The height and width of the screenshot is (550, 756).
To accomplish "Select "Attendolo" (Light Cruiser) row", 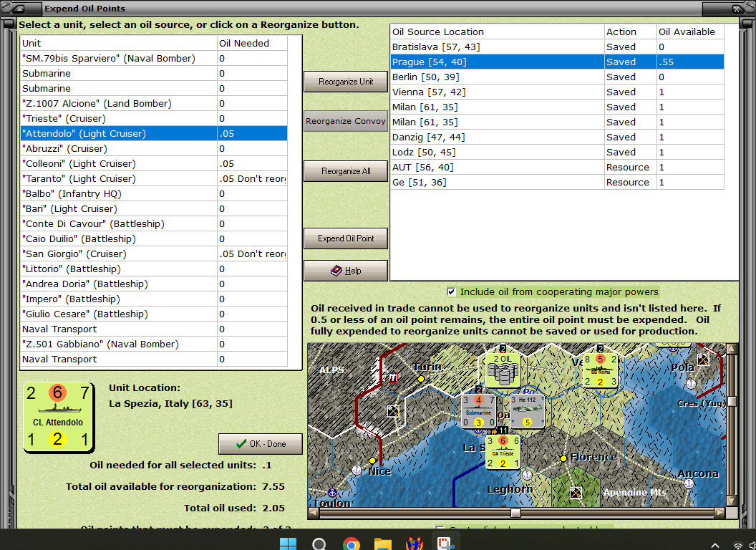I will click(154, 133).
